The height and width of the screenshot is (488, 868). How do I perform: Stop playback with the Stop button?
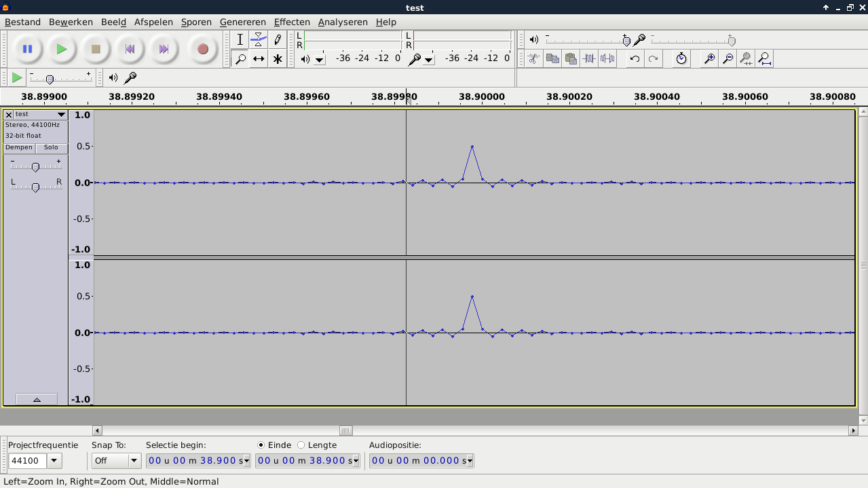[96, 49]
